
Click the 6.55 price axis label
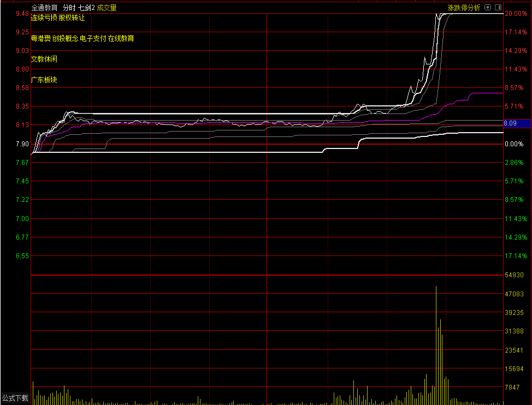click(22, 256)
